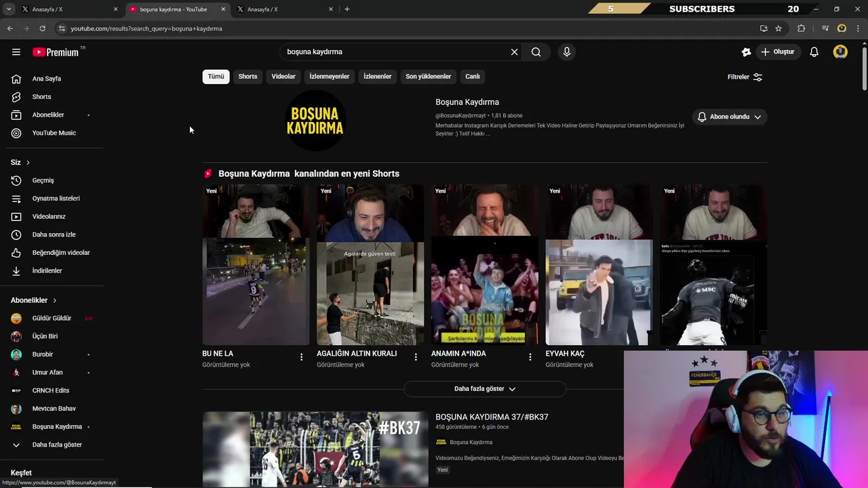868x488 pixels.
Task: Open the account avatar menu
Action: click(840, 52)
